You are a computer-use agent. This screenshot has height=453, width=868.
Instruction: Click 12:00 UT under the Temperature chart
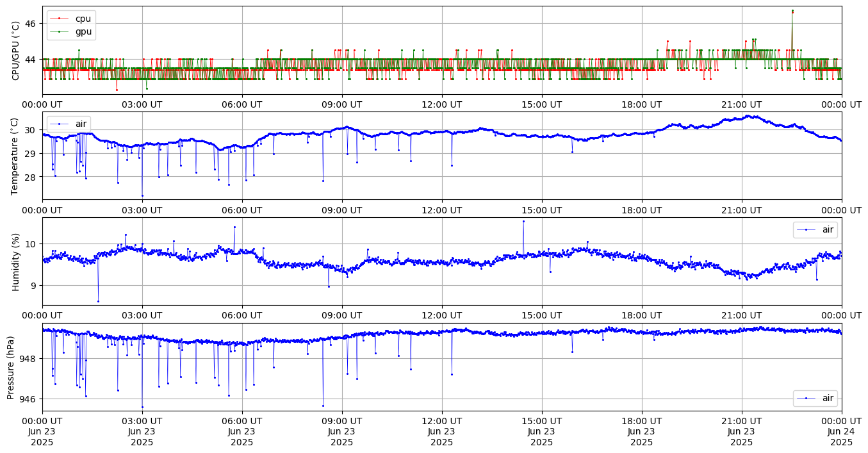pyautogui.click(x=442, y=210)
